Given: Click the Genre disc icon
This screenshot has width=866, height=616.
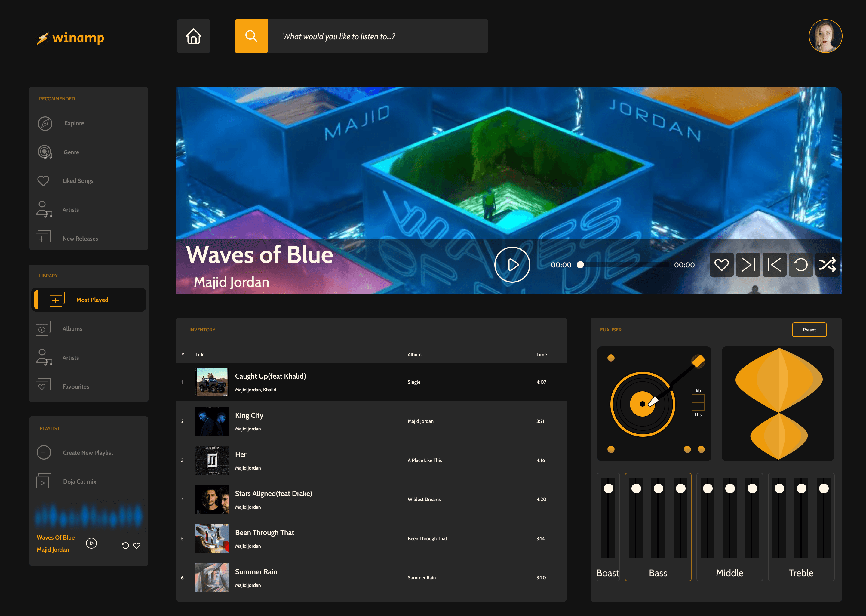Looking at the screenshot, I should pyautogui.click(x=45, y=152).
